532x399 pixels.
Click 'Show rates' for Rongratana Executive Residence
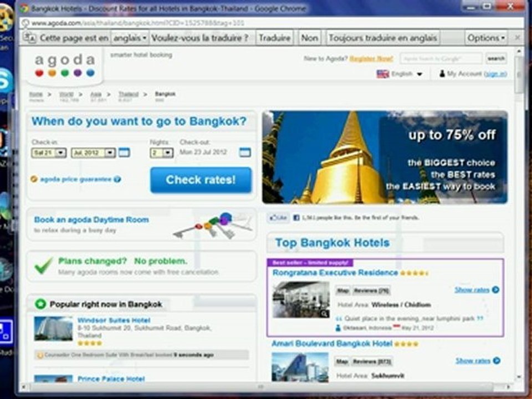[x=472, y=290]
